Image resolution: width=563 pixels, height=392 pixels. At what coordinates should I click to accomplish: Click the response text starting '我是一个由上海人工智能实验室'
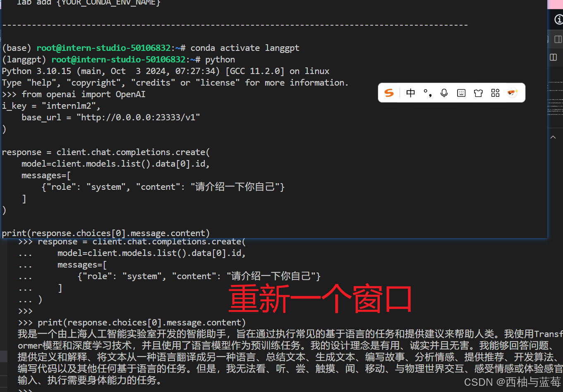pyautogui.click(x=290, y=356)
